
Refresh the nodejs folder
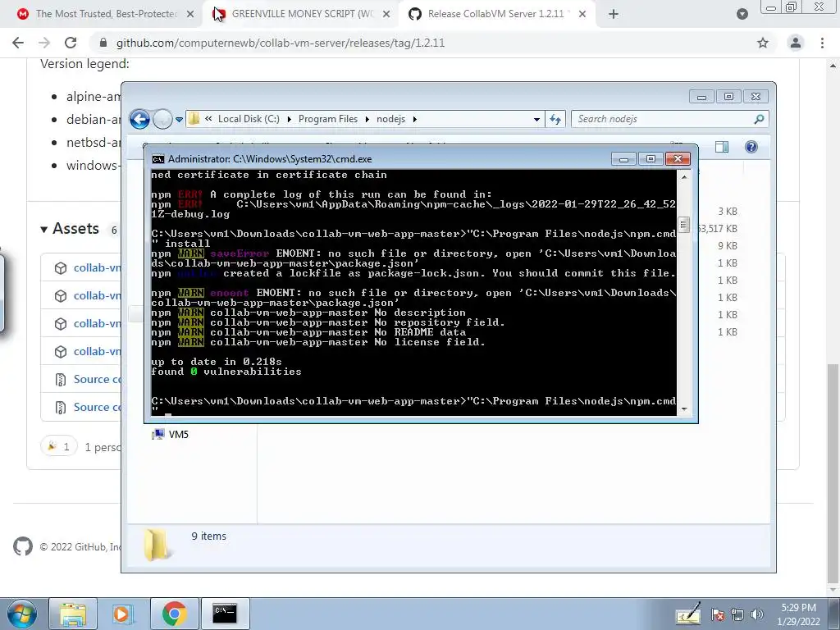(555, 120)
